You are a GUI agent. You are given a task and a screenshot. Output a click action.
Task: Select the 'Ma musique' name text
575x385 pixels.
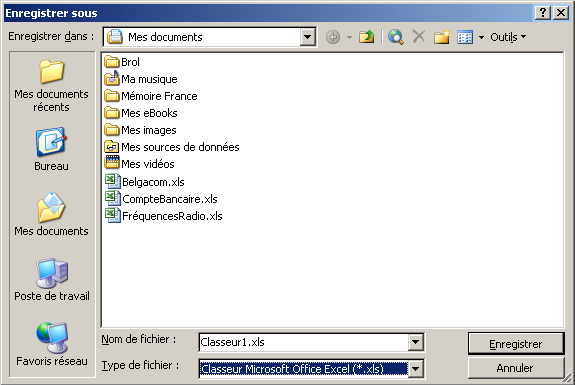tap(149, 79)
